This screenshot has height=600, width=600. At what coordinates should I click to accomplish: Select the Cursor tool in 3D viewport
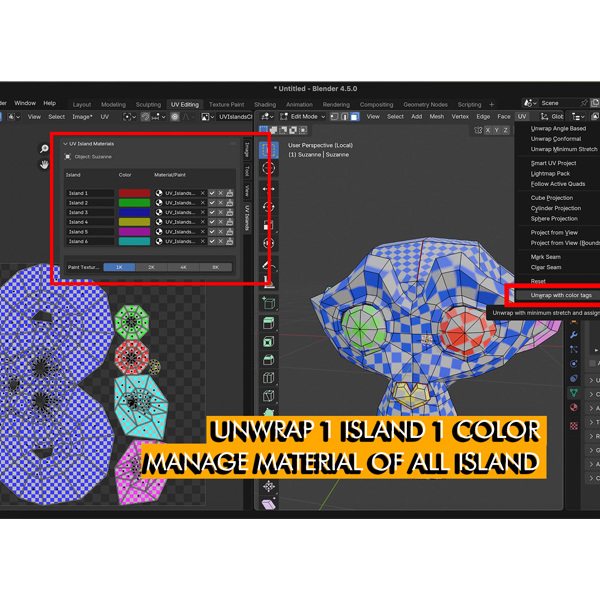pos(268,168)
